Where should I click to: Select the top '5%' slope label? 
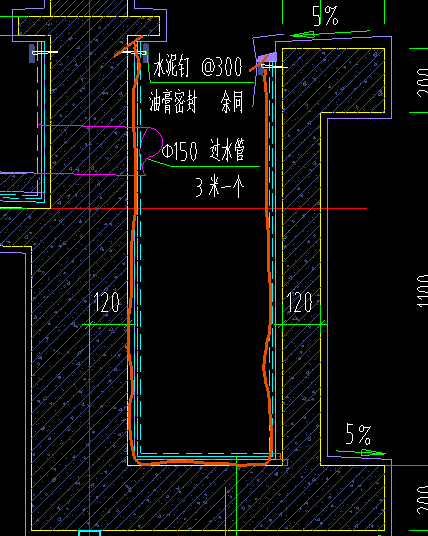coord(325,16)
